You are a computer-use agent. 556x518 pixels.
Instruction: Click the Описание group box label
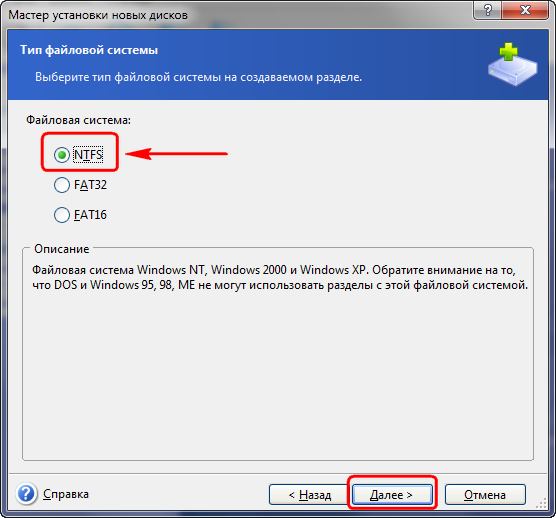[62, 249]
